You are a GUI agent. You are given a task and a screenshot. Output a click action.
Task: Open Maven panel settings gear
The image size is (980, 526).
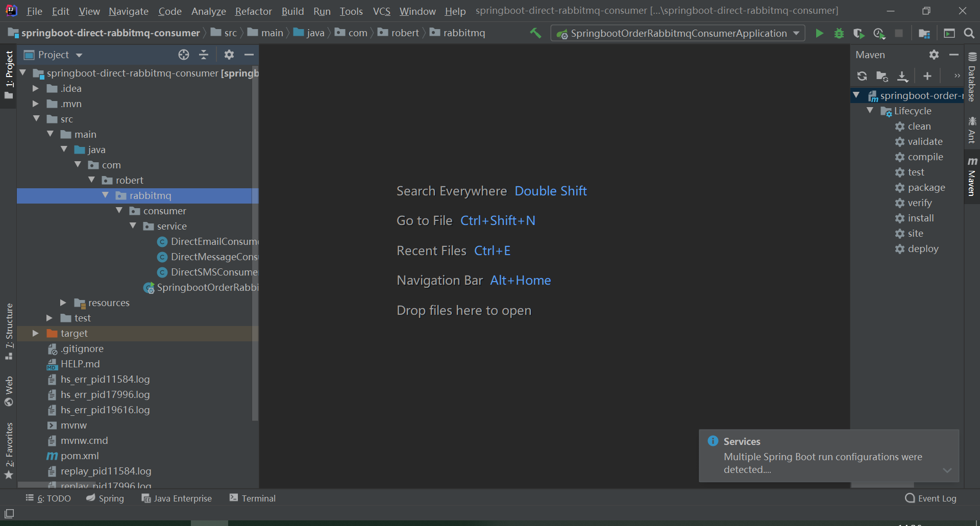tap(934, 55)
